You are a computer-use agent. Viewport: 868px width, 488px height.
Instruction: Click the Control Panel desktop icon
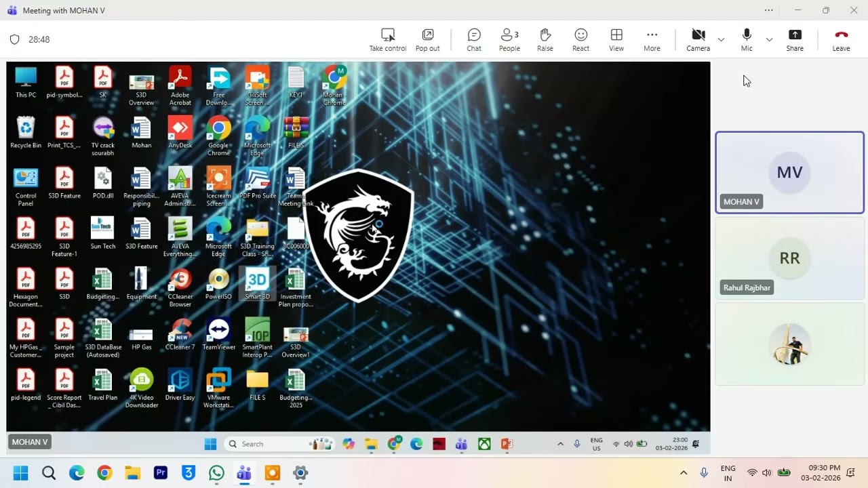coord(26,187)
